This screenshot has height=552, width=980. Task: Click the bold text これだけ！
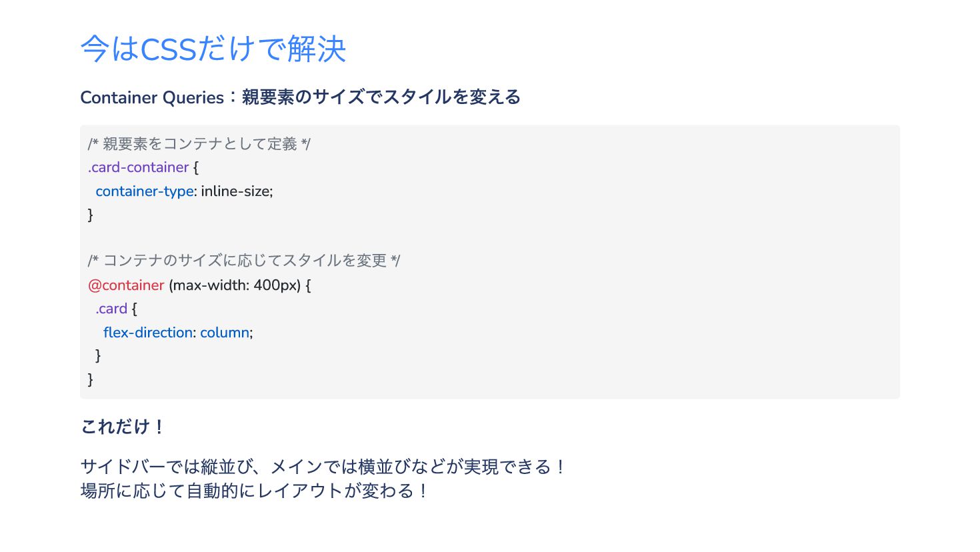coord(123,427)
